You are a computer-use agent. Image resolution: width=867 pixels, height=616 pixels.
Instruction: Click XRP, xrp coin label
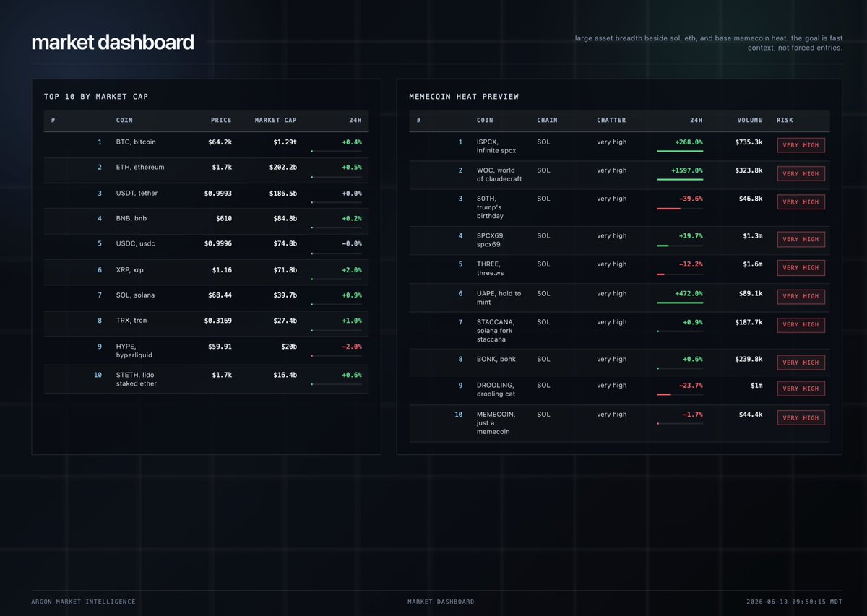[x=130, y=270]
